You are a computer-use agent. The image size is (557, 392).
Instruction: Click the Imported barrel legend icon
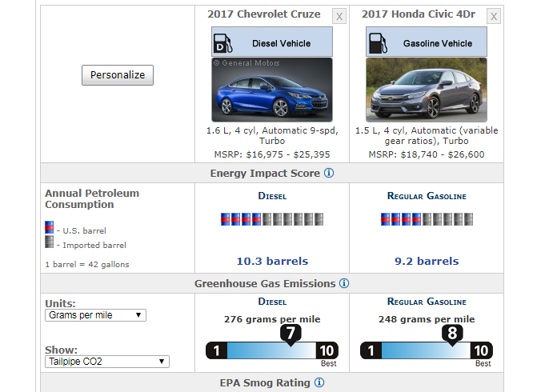click(x=49, y=244)
